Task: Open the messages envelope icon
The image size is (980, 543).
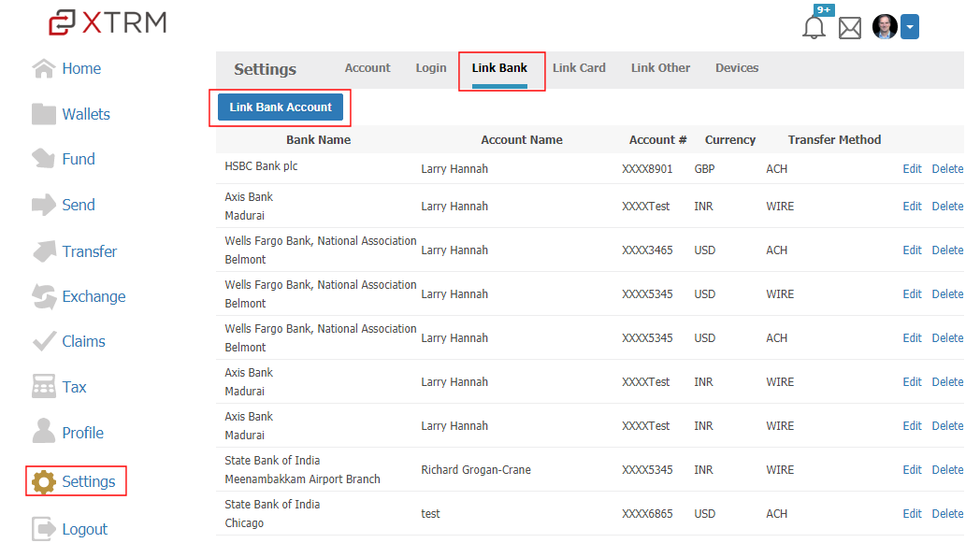Action: point(850,28)
